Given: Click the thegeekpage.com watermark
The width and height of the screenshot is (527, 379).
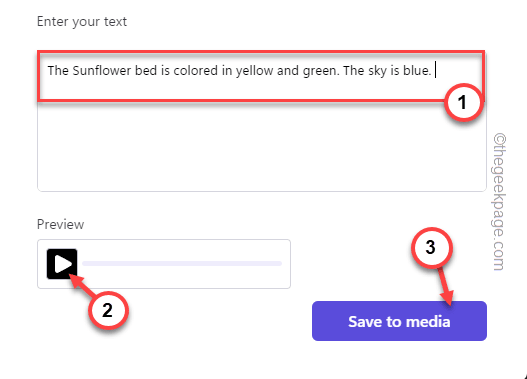Looking at the screenshot, I should (x=500, y=202).
